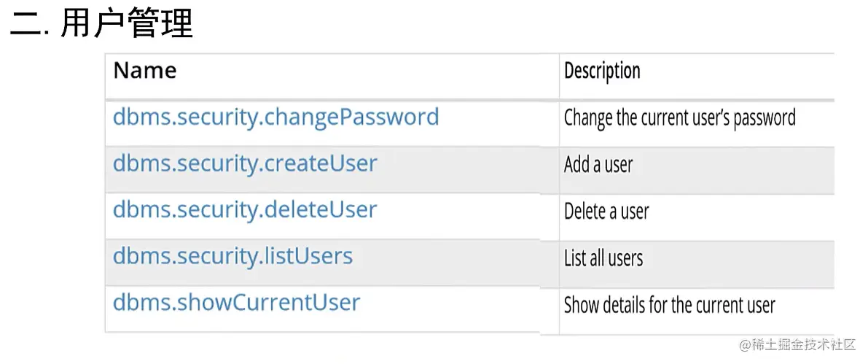Select 'Change the current user's password' text

(x=680, y=117)
